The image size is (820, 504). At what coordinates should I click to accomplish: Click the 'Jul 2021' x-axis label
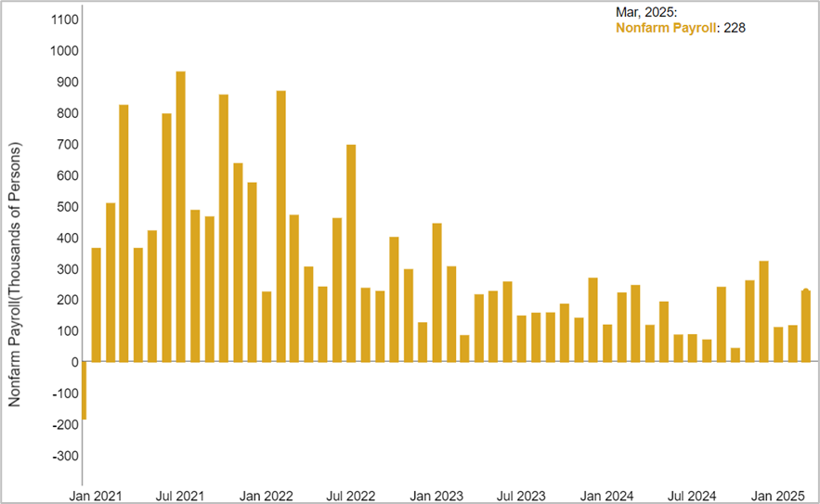[x=180, y=496]
